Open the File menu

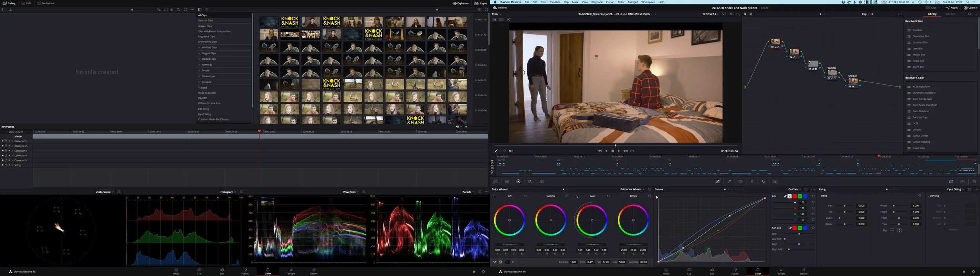[x=527, y=2]
